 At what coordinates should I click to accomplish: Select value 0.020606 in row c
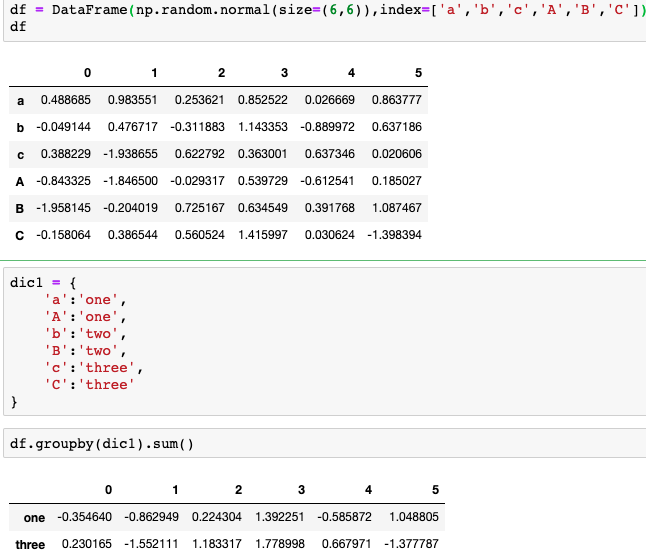point(397,154)
